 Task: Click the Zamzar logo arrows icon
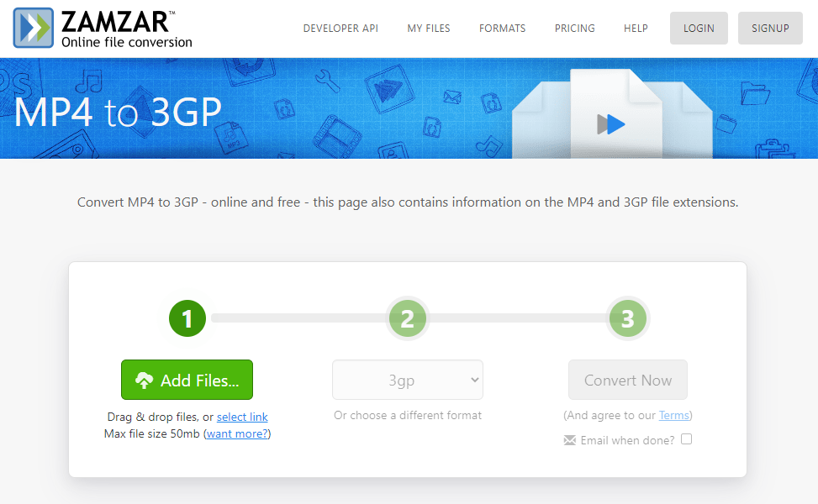pos(34,28)
